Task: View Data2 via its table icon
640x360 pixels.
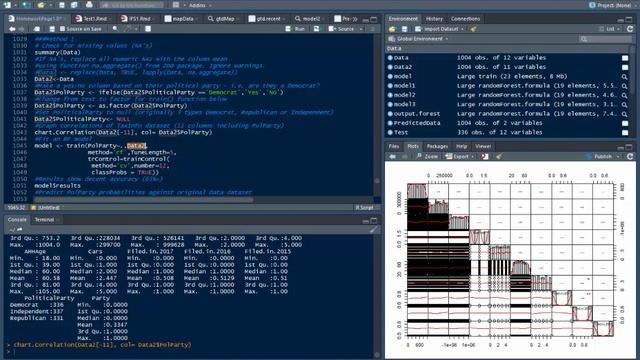Action: [x=625, y=67]
